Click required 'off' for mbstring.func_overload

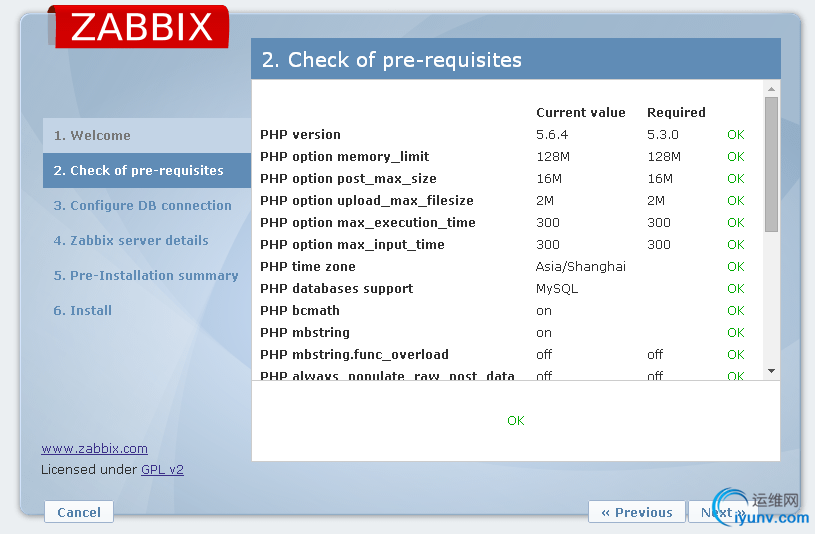coord(655,355)
